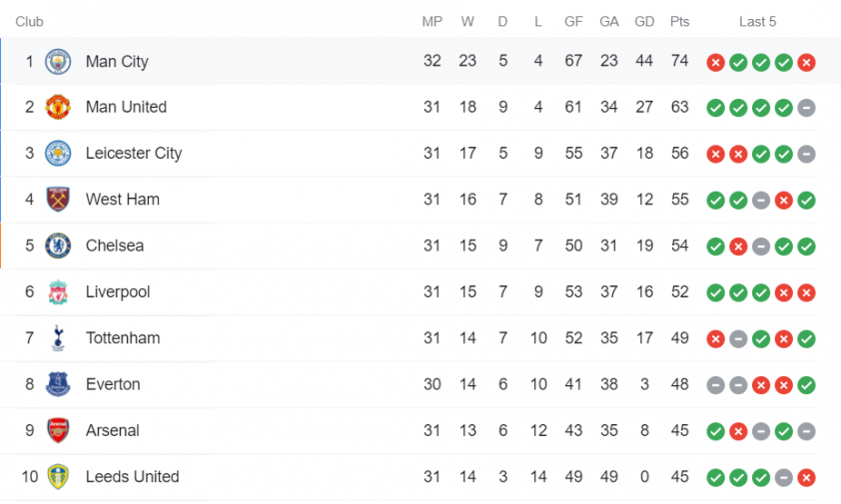Click the Man United club crest

click(x=58, y=107)
